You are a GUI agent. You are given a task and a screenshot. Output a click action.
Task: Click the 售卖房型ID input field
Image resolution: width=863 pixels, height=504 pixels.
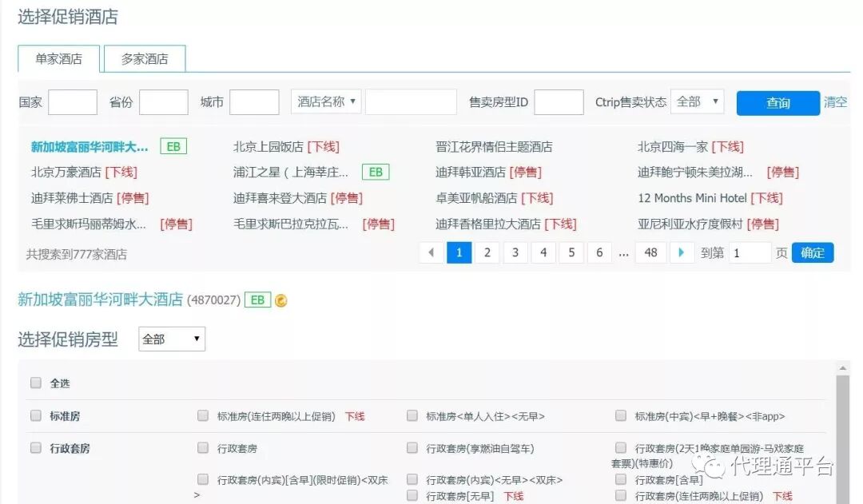coord(559,101)
